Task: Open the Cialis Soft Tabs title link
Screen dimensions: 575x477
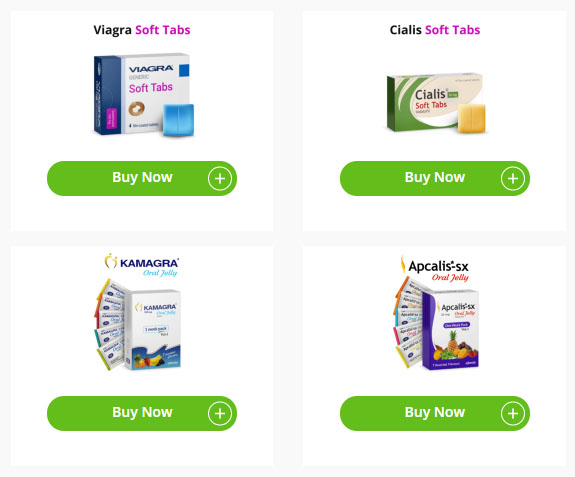Action: [x=435, y=30]
